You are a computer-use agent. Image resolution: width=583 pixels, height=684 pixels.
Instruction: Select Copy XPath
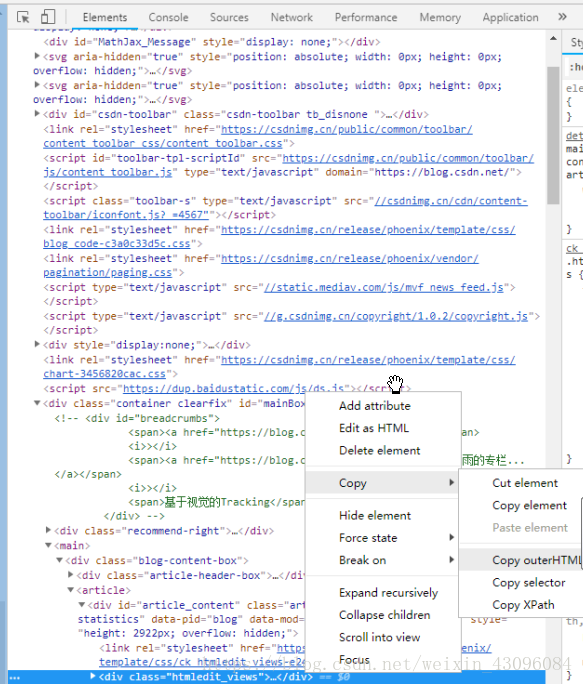tap(521, 605)
